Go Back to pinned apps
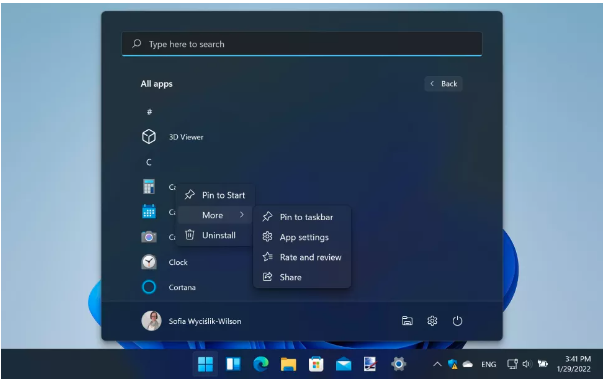The image size is (605, 382). pyautogui.click(x=444, y=84)
